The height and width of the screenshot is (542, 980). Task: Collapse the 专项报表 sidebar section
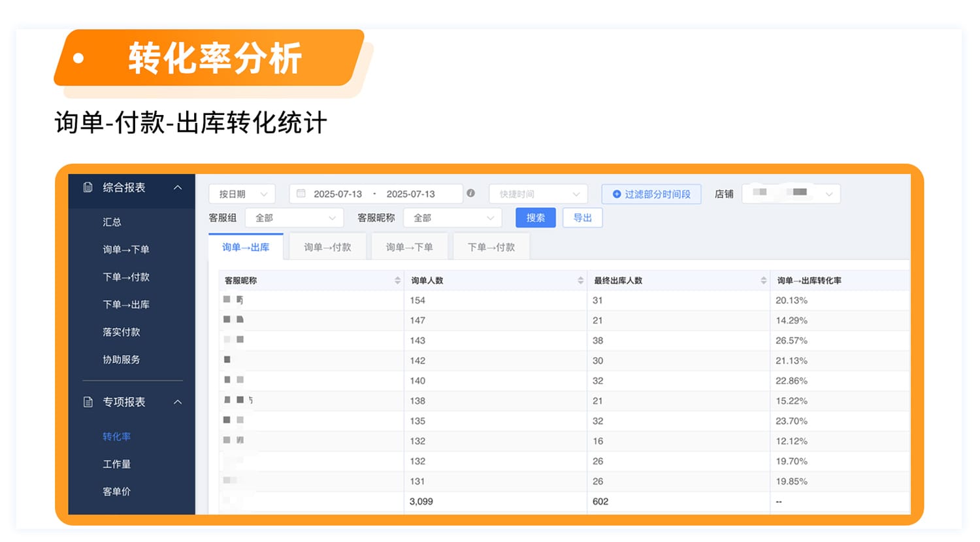tap(178, 402)
